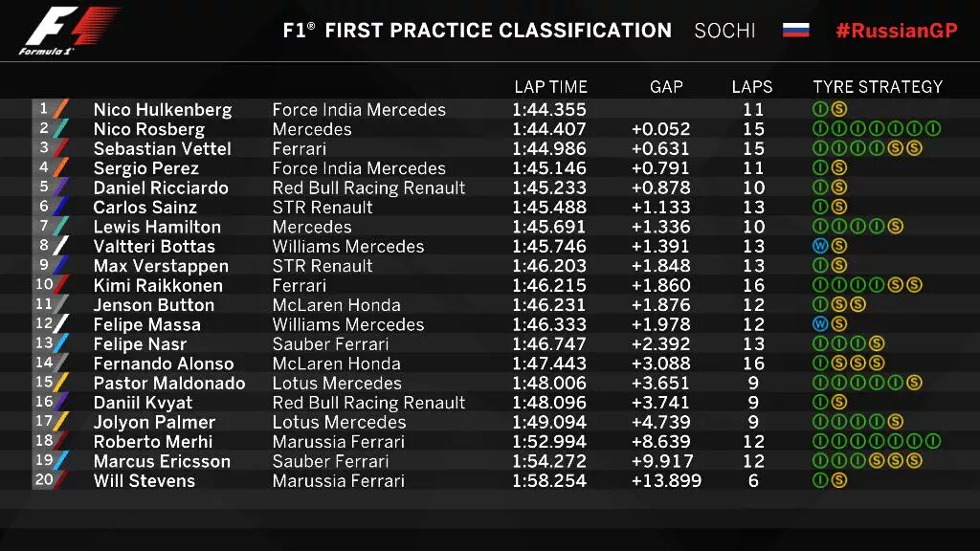
Task: Select the GAP column header
Action: coord(666,87)
